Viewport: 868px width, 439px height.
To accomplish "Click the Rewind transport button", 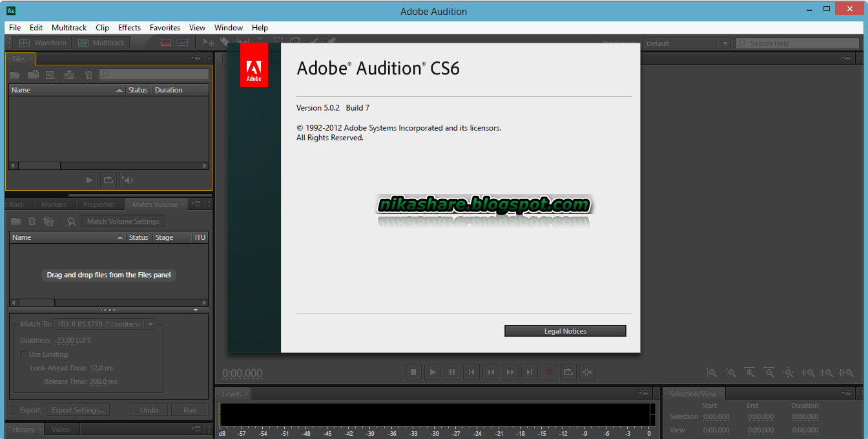I will (491, 372).
